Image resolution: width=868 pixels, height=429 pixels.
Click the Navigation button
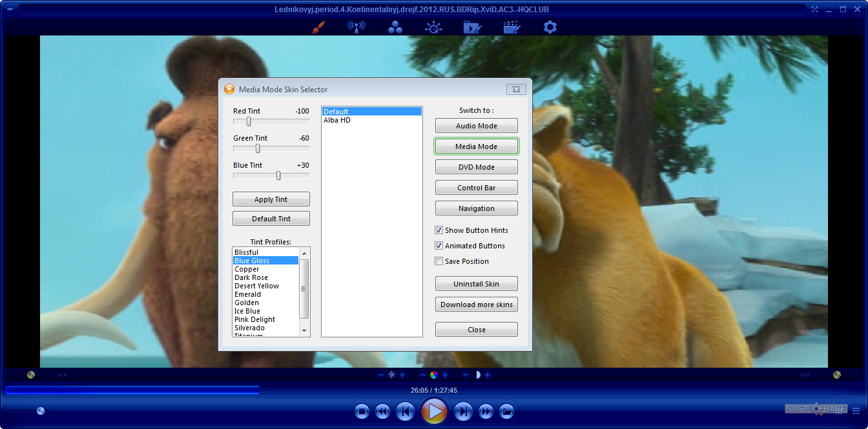pos(477,208)
